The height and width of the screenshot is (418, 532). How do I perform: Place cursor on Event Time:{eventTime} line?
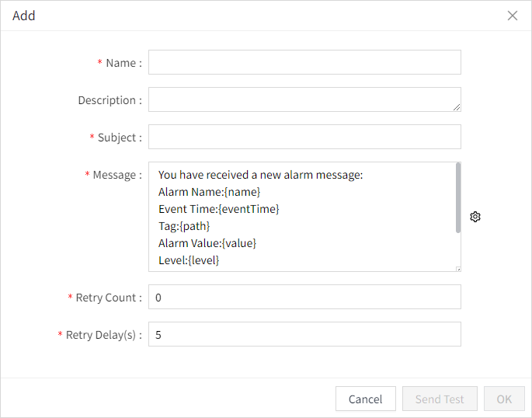pyautogui.click(x=218, y=209)
